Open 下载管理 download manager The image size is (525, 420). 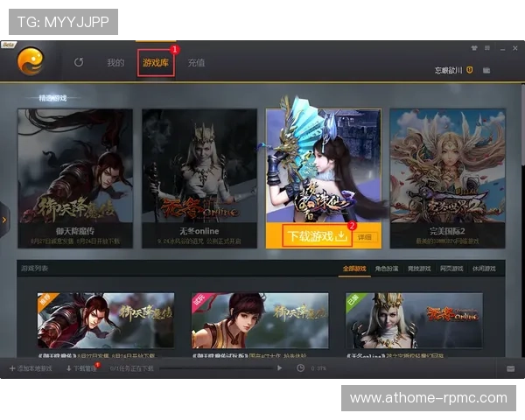pos(81,368)
